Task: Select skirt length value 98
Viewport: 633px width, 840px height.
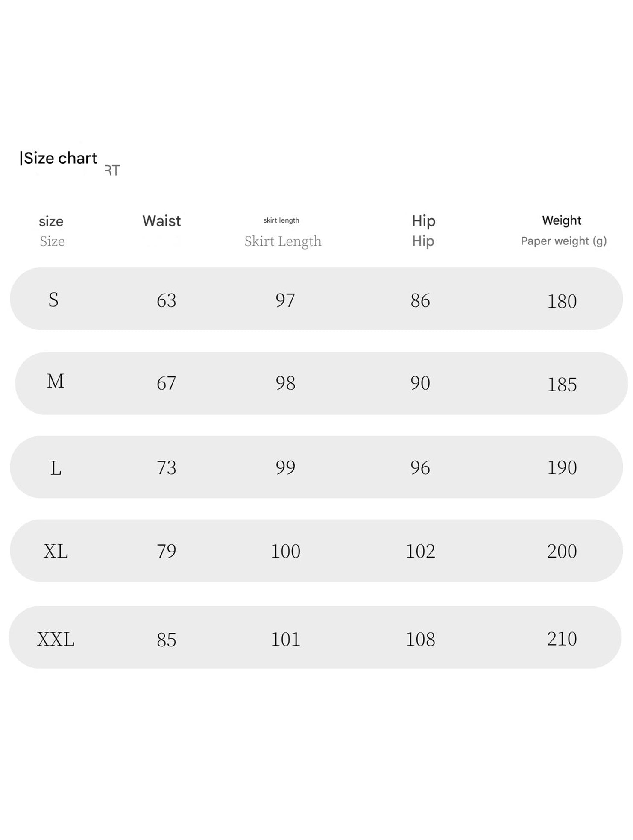Action: point(285,383)
